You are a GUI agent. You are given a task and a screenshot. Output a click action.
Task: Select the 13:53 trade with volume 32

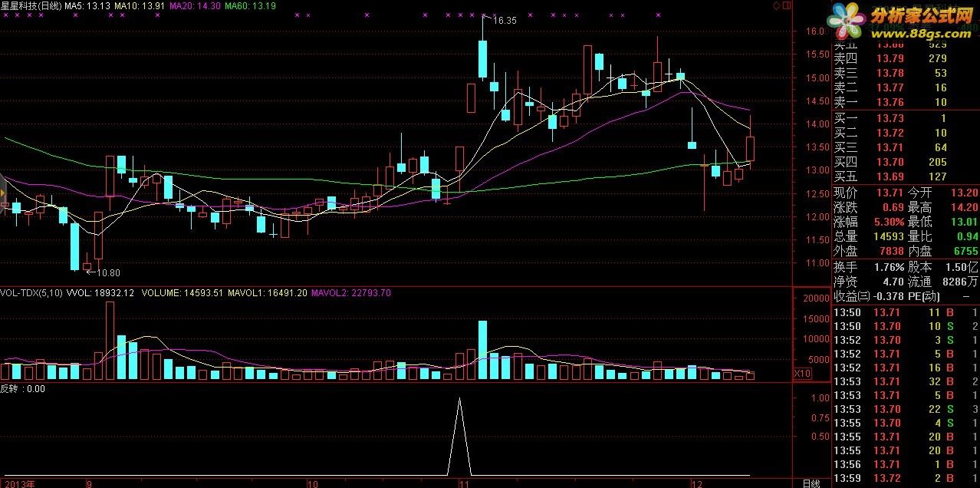pyautogui.click(x=906, y=381)
